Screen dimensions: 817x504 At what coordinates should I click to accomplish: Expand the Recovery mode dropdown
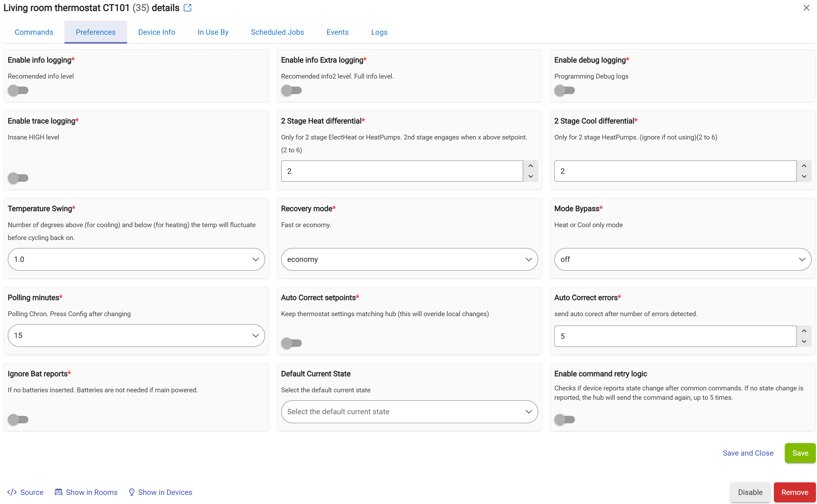click(409, 259)
